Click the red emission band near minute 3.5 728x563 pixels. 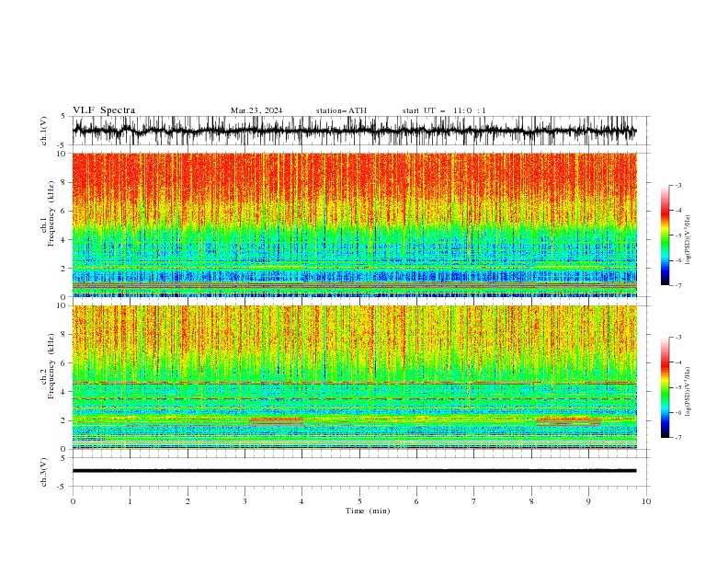pos(277,421)
